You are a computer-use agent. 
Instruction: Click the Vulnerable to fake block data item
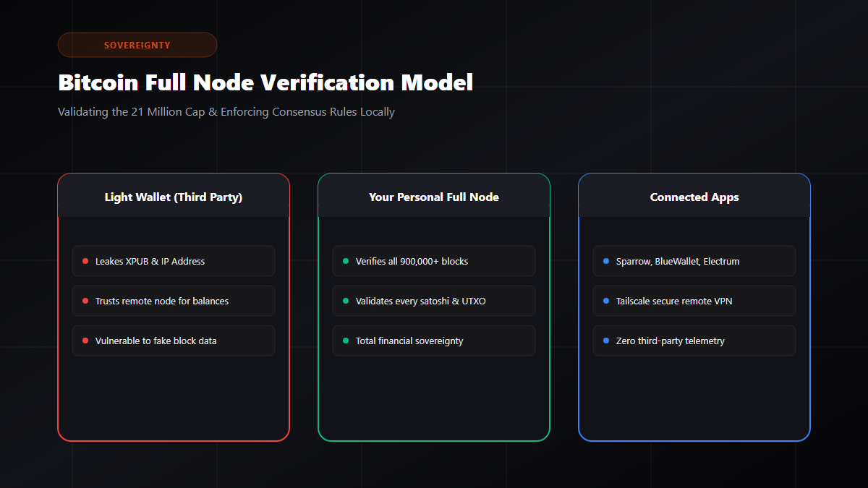point(174,341)
